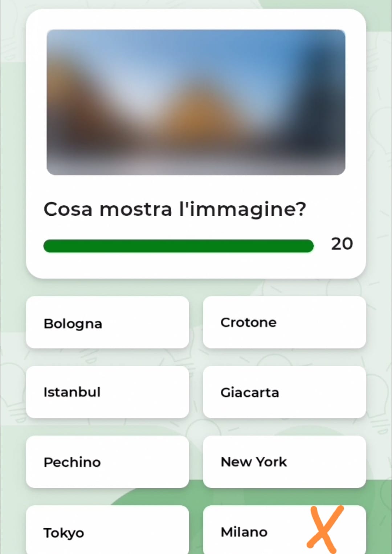392x554 pixels.
Task: Select Tokyo as the answer
Action: point(107,531)
